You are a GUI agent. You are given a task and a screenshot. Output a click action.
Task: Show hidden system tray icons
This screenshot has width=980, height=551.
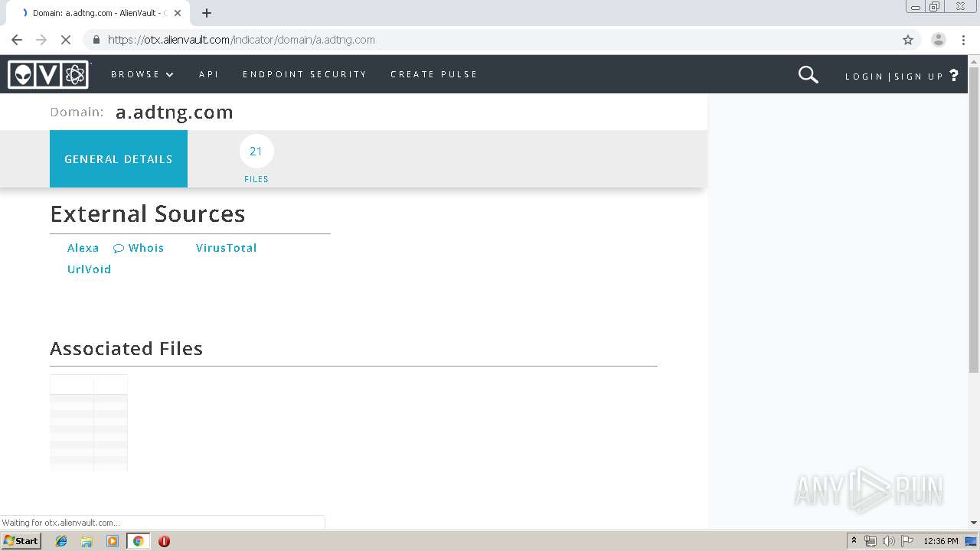click(854, 541)
